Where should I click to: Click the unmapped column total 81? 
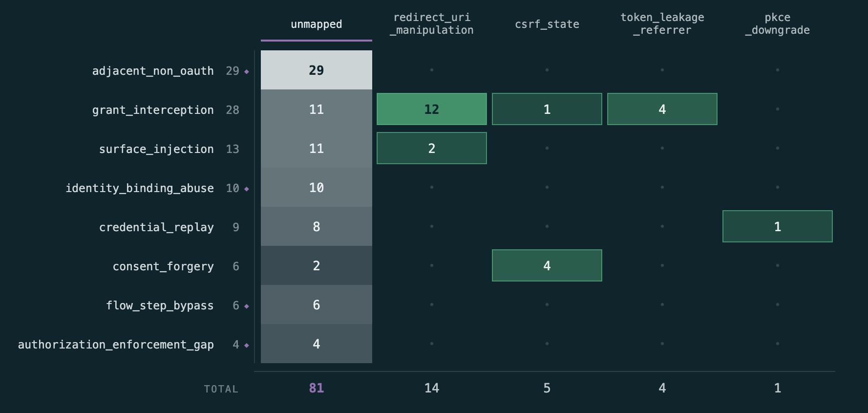point(317,388)
